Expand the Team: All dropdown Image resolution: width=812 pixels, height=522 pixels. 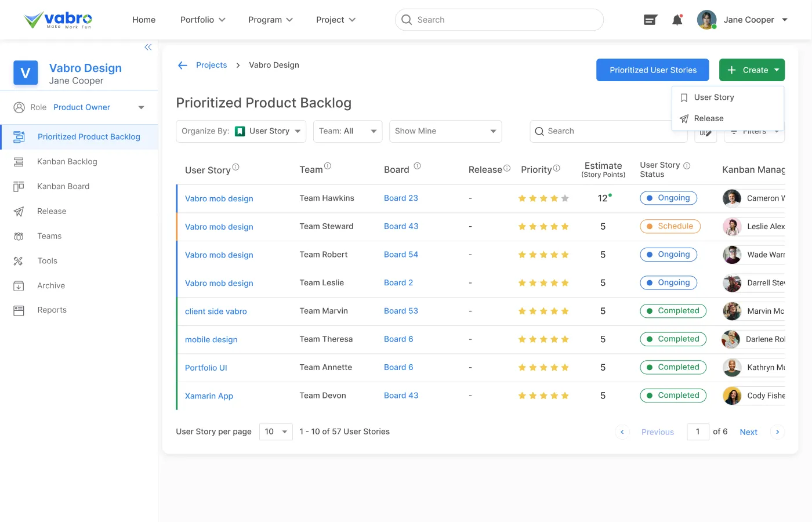coord(347,132)
